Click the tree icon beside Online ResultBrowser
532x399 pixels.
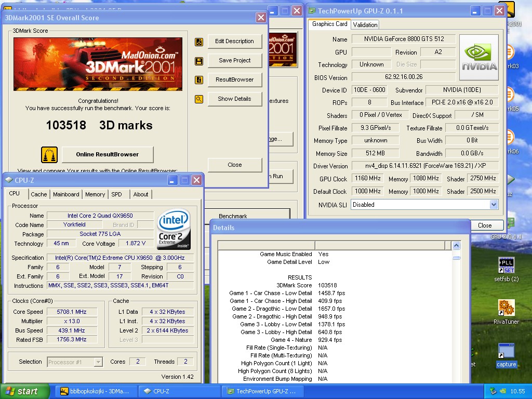49,155
